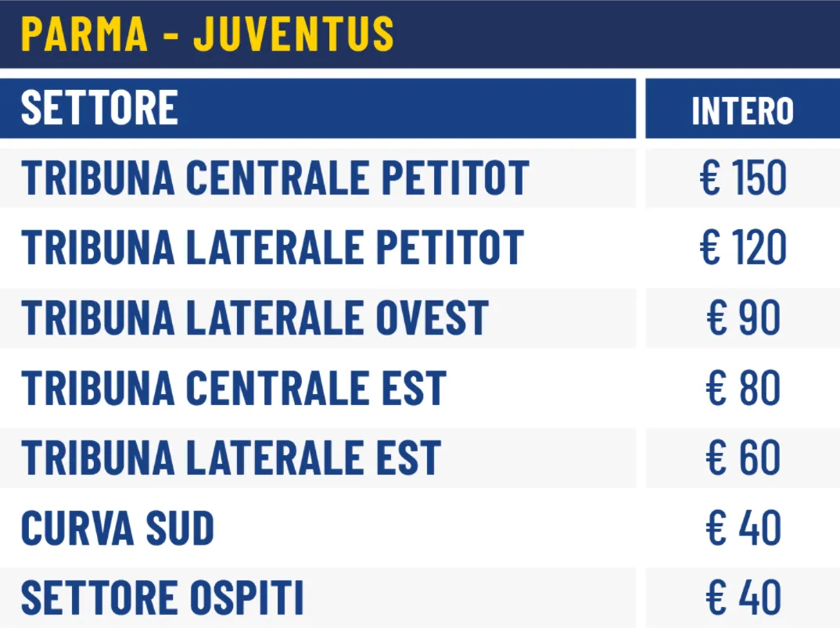Click the Settore Ospiti € 40 price

pos(742,598)
